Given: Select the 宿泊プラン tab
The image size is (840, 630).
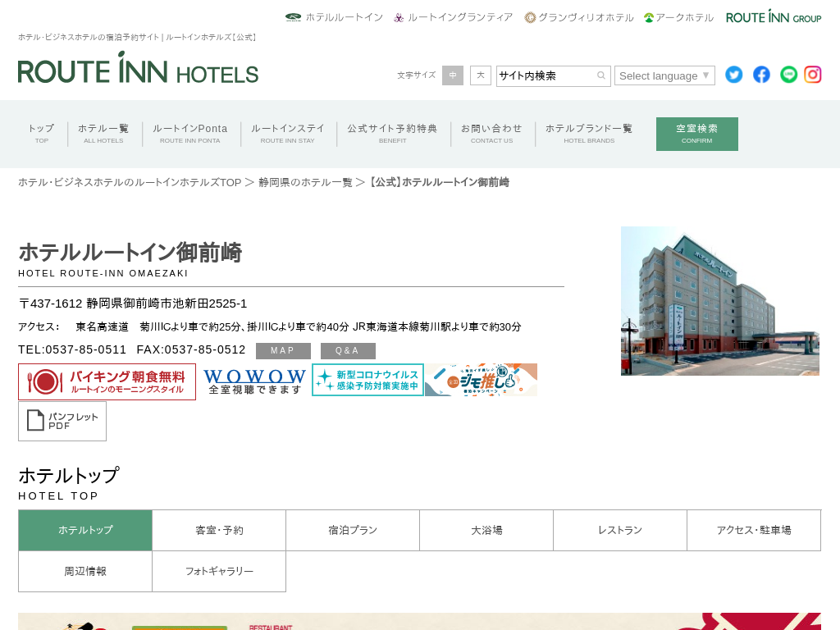Looking at the screenshot, I should [x=353, y=531].
